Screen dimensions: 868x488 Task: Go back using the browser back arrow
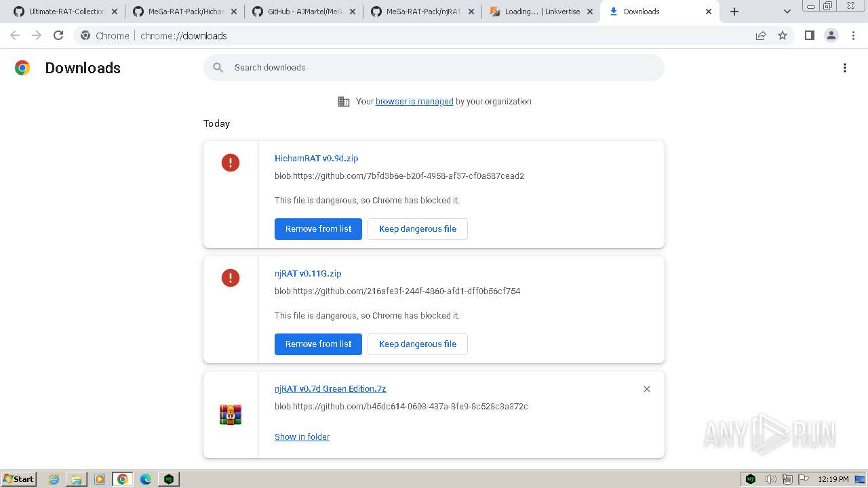[x=15, y=35]
